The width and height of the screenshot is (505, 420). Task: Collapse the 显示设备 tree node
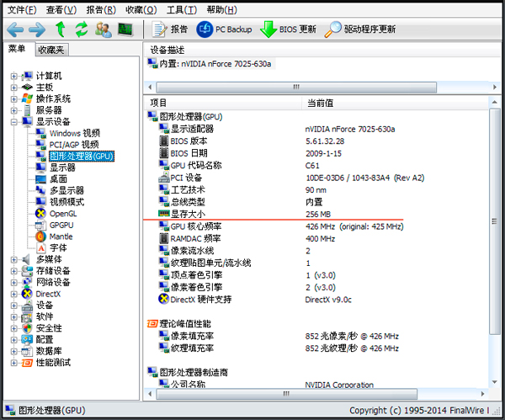[x=13, y=122]
